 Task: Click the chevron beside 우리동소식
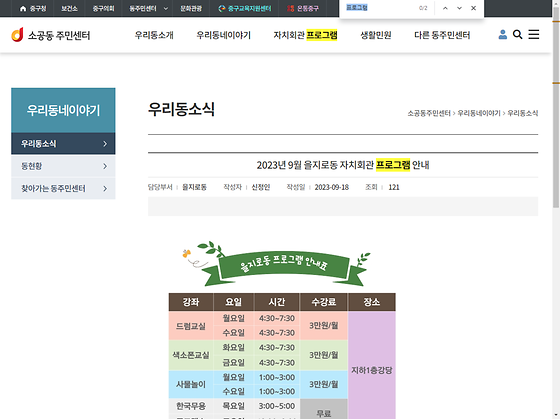[105, 144]
